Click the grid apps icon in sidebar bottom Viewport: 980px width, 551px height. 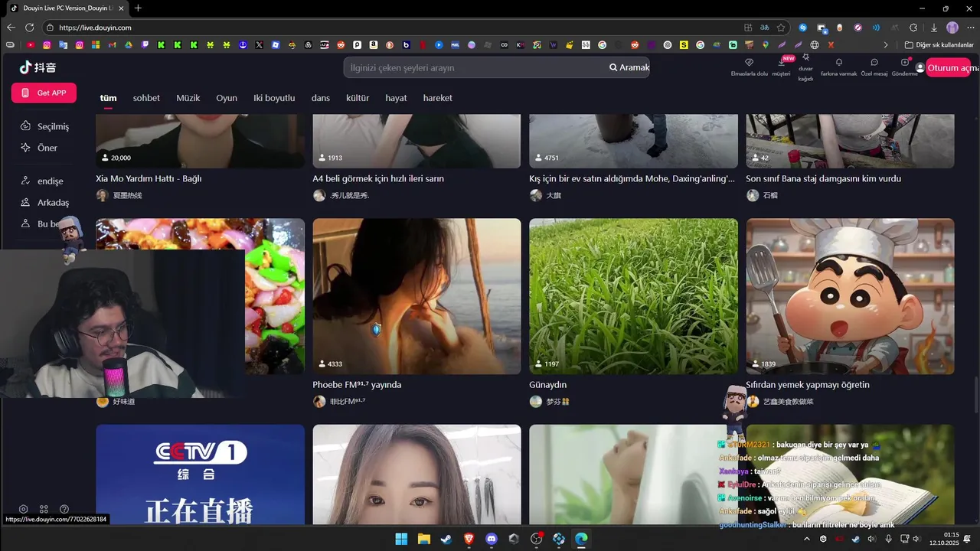coord(44,509)
